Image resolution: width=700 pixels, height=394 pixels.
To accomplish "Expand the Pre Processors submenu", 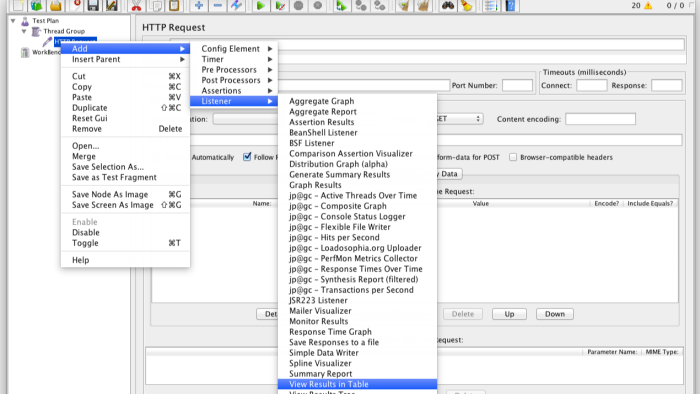I will tap(235, 70).
